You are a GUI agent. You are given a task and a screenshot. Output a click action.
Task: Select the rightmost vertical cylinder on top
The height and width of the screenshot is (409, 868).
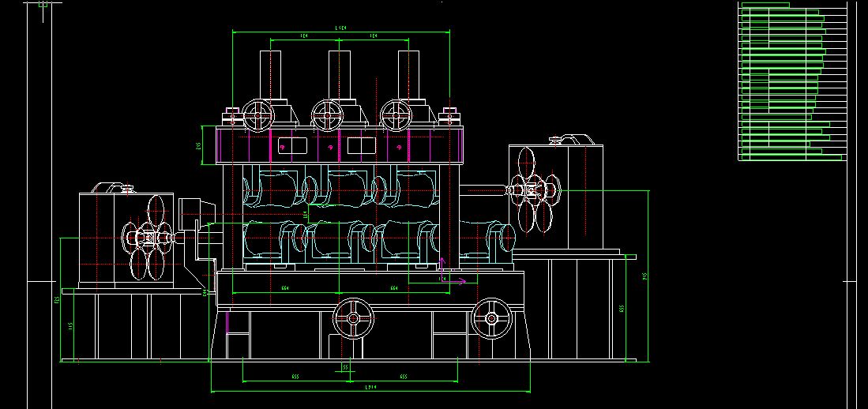tap(408, 75)
